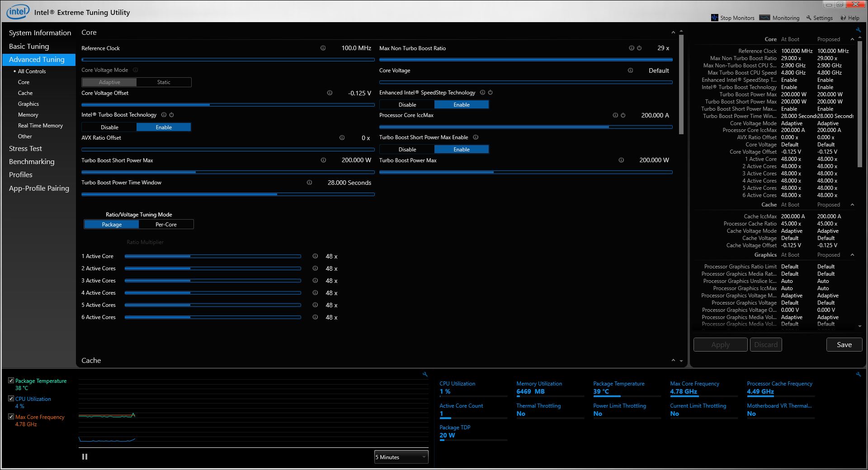This screenshot has width=868, height=470.
Task: Switch Ratio/Voltage Tuning Mode to Per-Core
Action: [166, 225]
